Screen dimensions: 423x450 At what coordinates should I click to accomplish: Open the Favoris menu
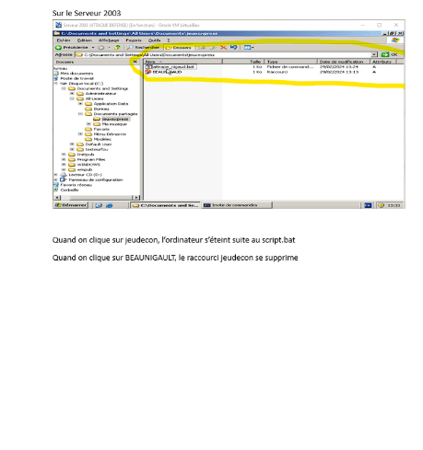[x=133, y=40]
